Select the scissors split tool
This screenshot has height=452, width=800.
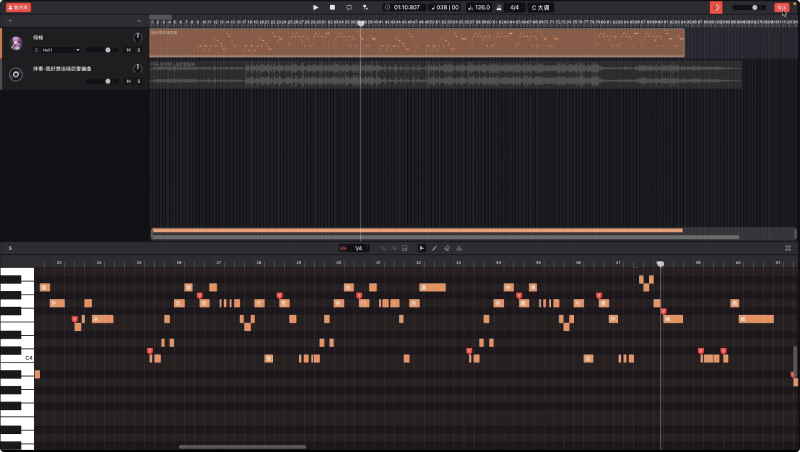point(459,248)
